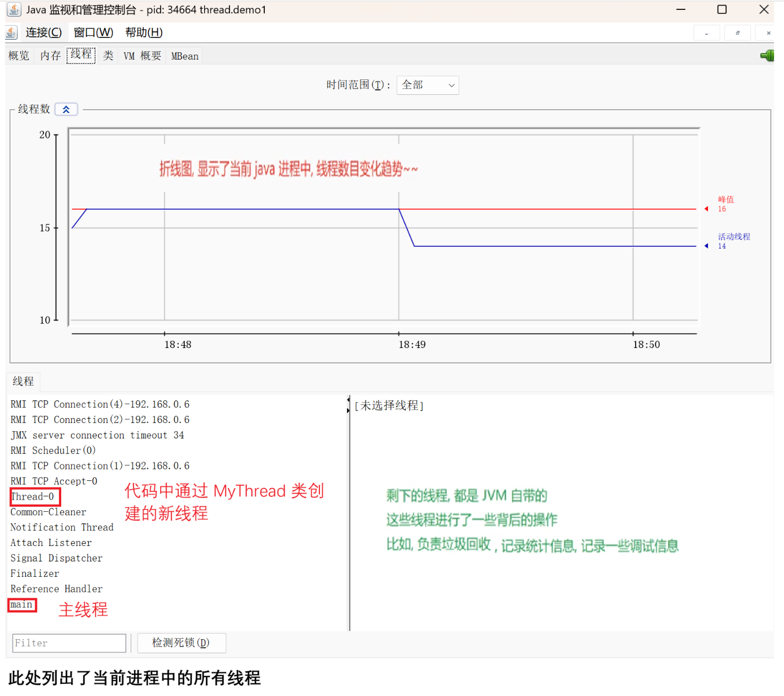
Task: Select JMX server connection timeout 34 thread
Action: (97, 435)
